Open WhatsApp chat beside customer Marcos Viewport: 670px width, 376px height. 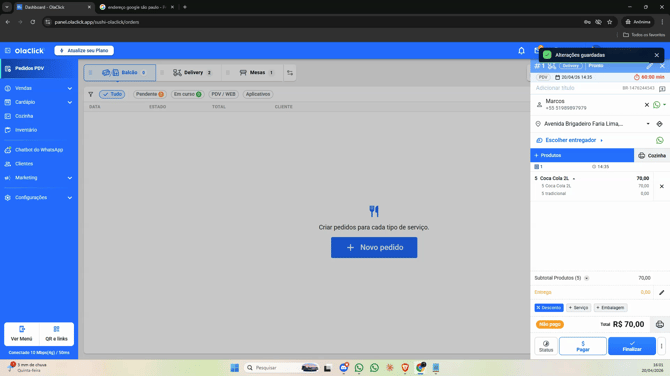656,105
